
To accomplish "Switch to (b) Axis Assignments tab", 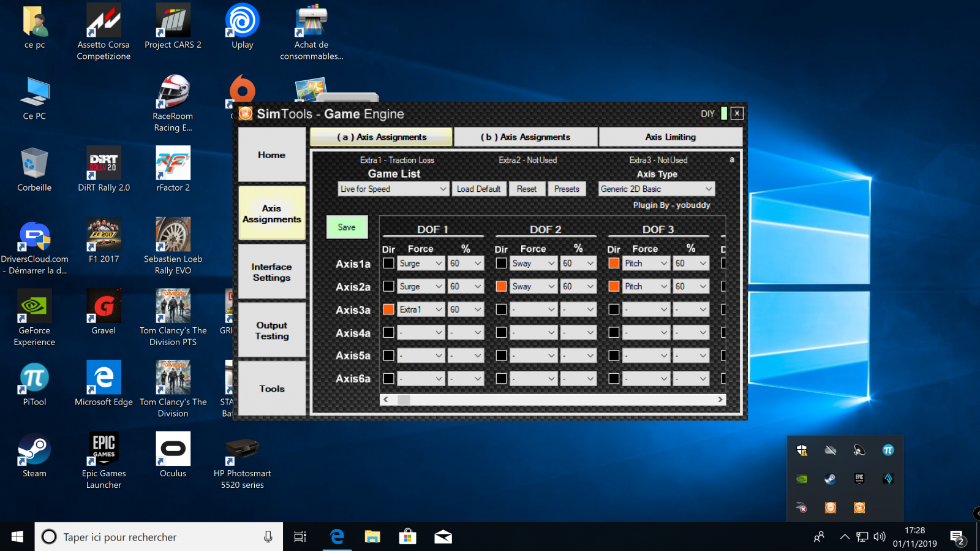I will tap(526, 137).
